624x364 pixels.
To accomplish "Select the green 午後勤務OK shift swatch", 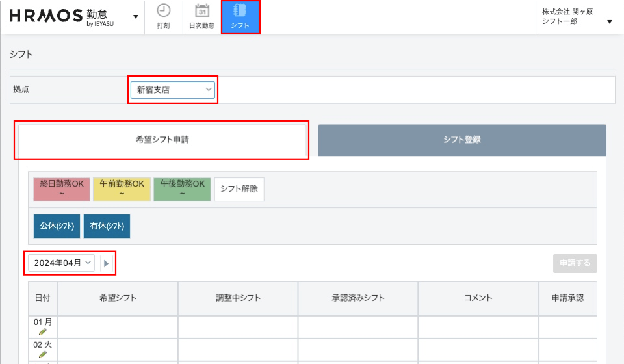I will (x=182, y=189).
